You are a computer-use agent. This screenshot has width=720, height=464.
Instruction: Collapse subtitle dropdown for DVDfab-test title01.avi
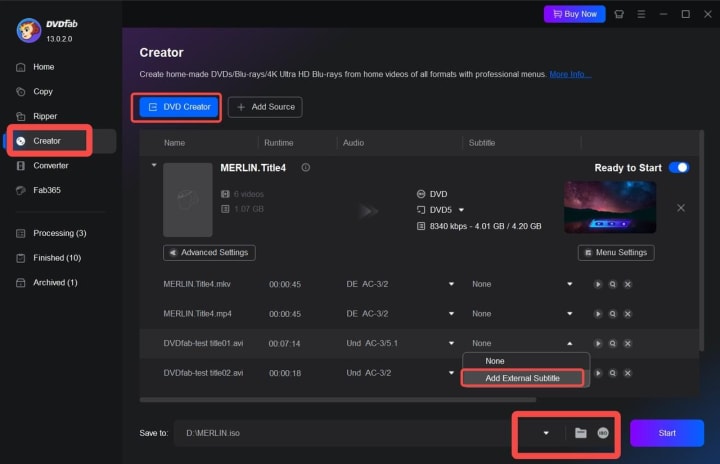(569, 343)
